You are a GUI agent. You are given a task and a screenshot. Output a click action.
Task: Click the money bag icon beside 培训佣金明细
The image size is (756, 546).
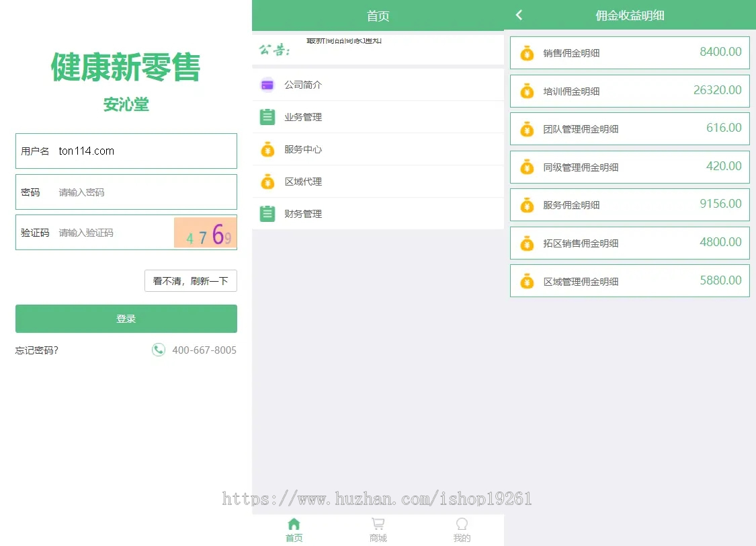pyautogui.click(x=527, y=91)
